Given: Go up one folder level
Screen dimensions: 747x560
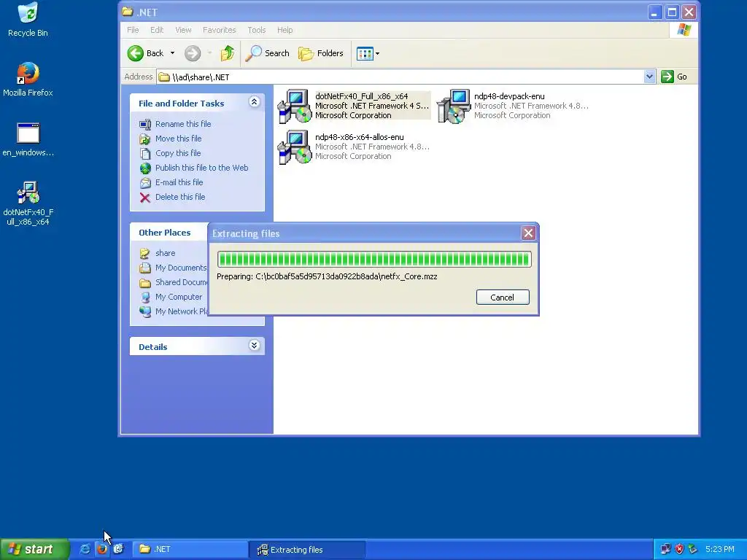Looking at the screenshot, I should 228,53.
